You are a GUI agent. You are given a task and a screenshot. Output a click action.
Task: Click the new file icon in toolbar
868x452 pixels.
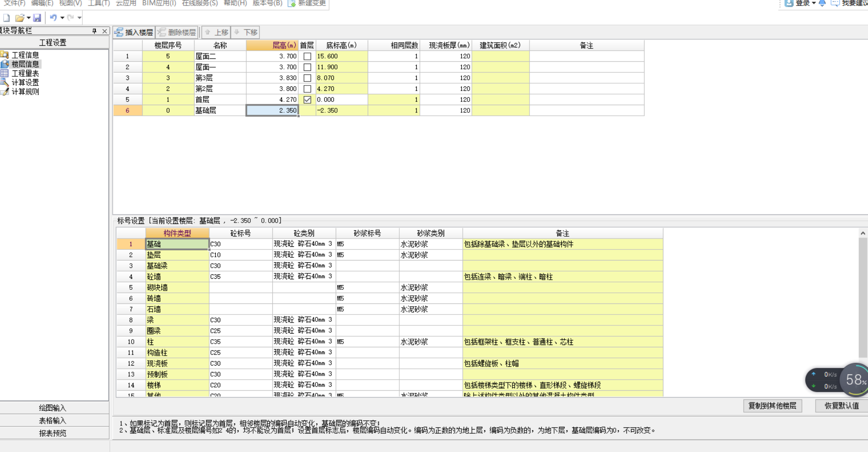[x=6, y=18]
